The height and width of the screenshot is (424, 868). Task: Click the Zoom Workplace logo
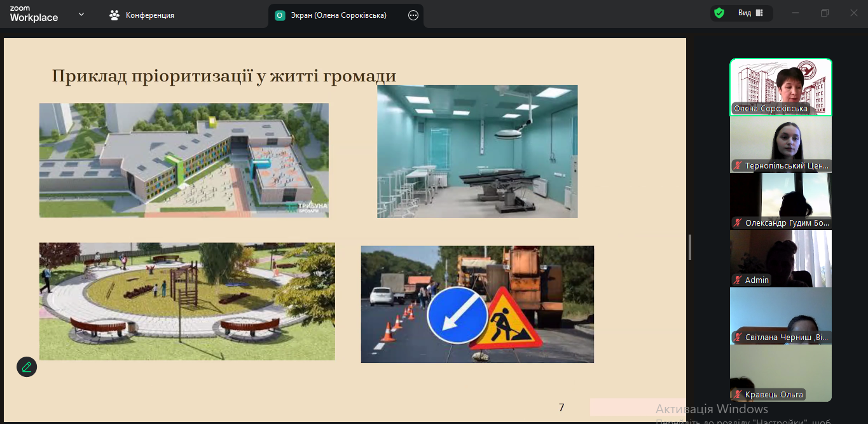point(34,14)
